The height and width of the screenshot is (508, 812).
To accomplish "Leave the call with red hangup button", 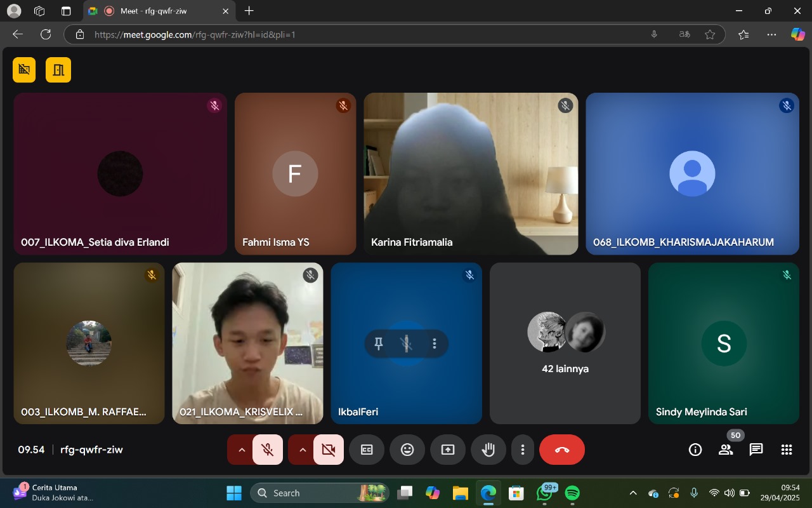I will point(561,450).
